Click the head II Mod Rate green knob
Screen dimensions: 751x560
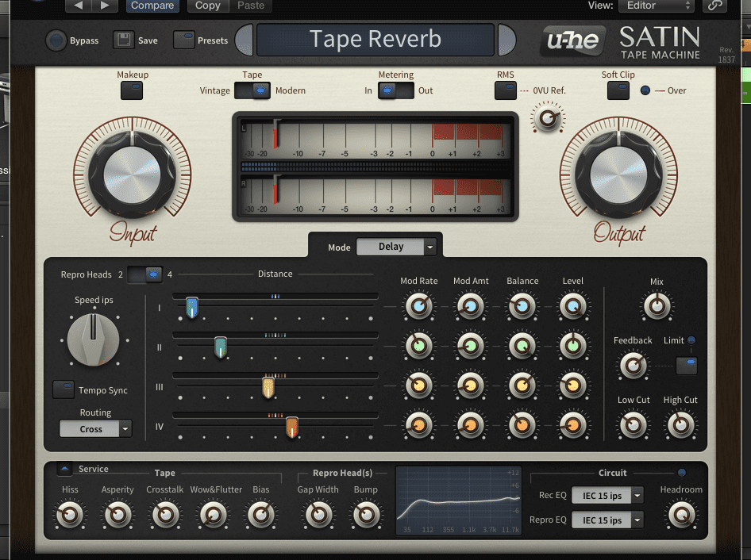tap(419, 346)
